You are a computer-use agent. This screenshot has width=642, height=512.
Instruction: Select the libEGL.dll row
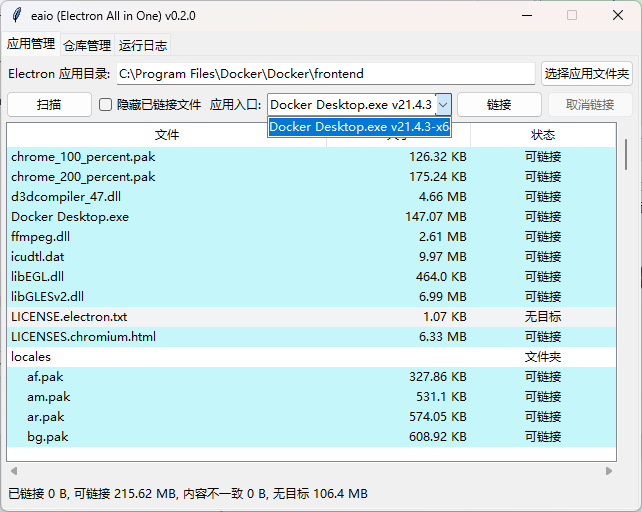tap(311, 277)
